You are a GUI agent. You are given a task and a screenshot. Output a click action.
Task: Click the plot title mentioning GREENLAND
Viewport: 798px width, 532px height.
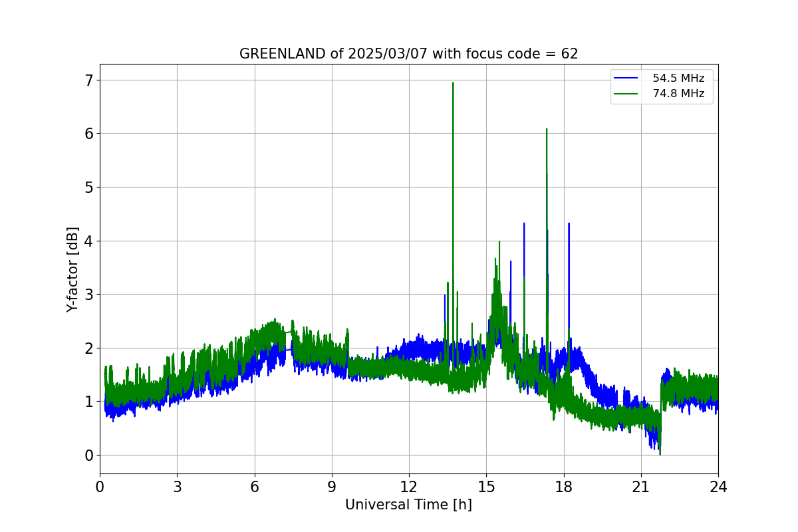point(408,54)
